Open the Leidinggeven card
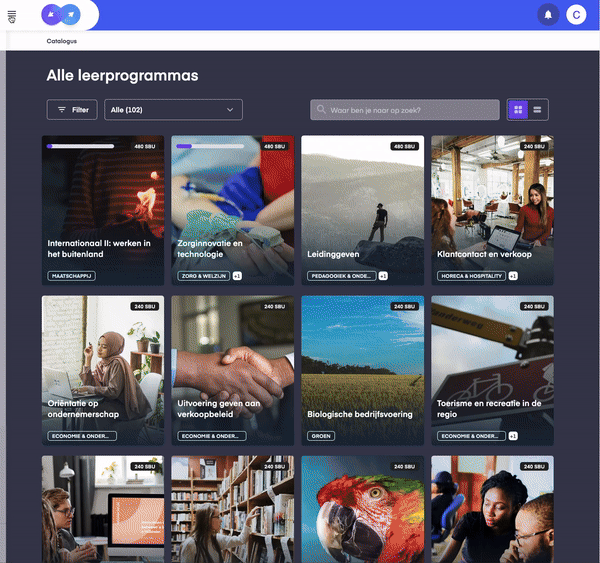 coord(362,210)
